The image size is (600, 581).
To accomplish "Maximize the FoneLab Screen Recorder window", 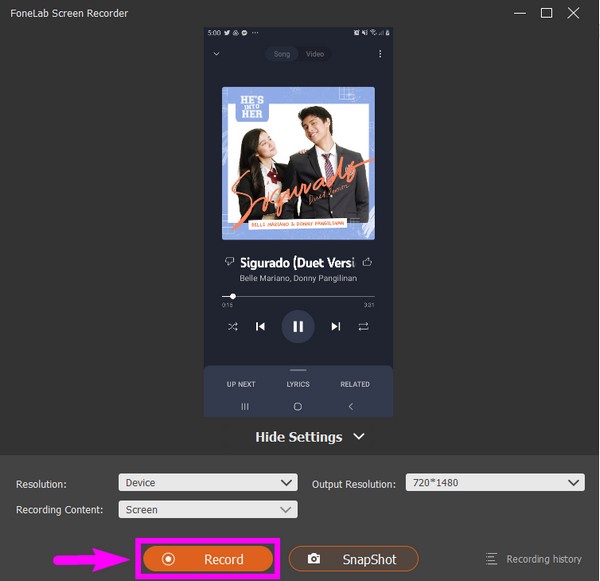I will [x=546, y=13].
